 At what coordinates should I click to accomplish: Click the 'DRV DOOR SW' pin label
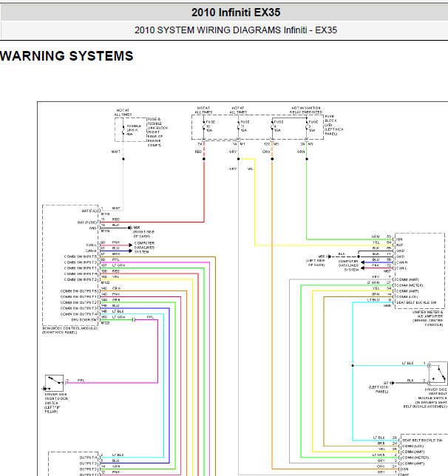tap(84, 319)
